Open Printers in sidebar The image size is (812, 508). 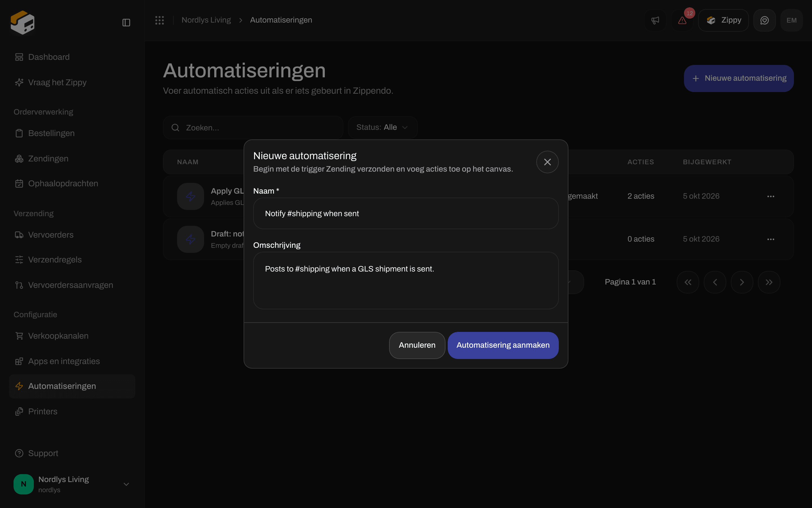(x=72, y=411)
